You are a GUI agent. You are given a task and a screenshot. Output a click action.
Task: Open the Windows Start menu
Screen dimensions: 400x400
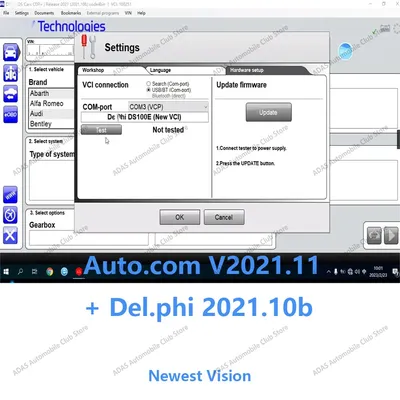tap(6, 272)
